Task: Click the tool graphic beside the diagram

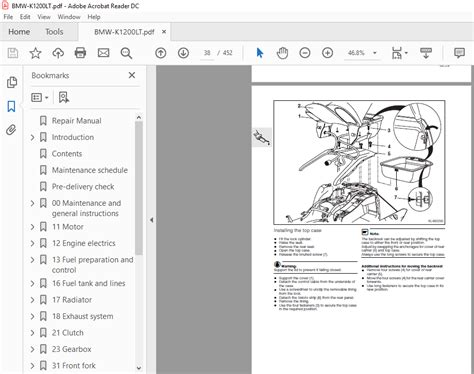Action: tap(261, 137)
